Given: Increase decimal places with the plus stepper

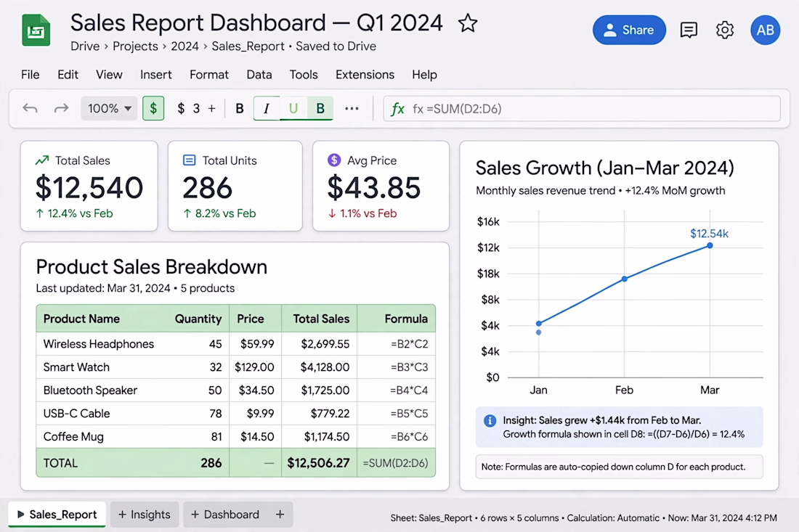Looking at the screenshot, I should click(x=211, y=108).
